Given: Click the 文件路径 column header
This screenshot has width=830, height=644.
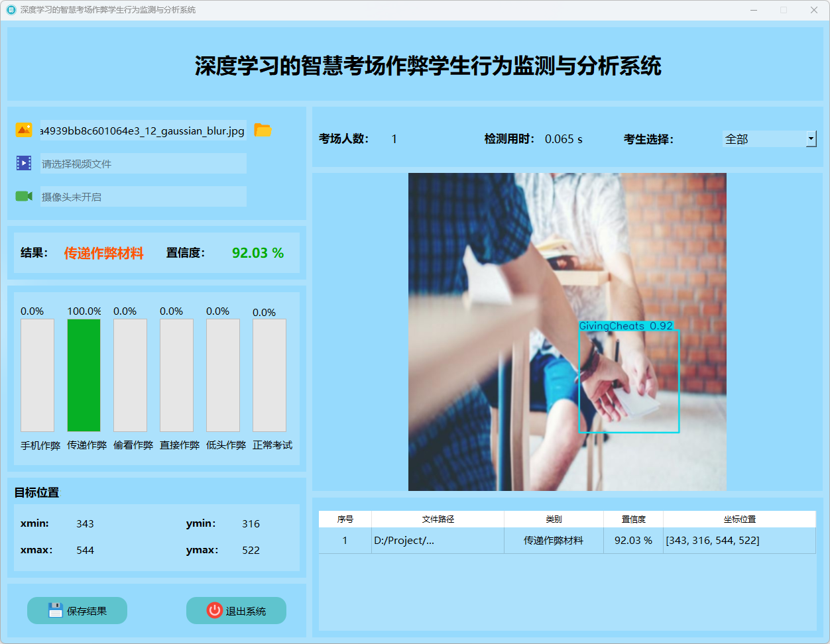Looking at the screenshot, I should coord(438,519).
